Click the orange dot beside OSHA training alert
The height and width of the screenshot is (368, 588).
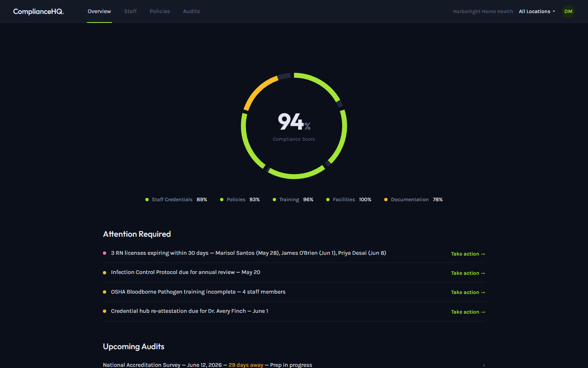(x=105, y=292)
